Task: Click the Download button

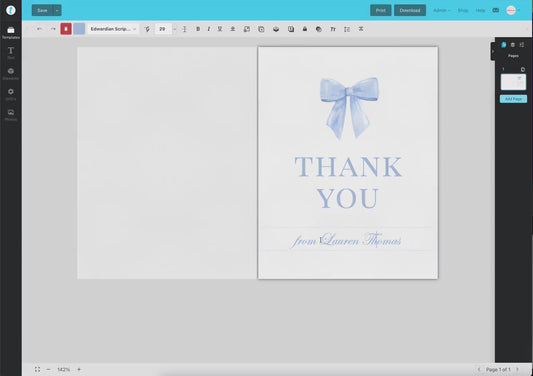Action: pos(410,10)
